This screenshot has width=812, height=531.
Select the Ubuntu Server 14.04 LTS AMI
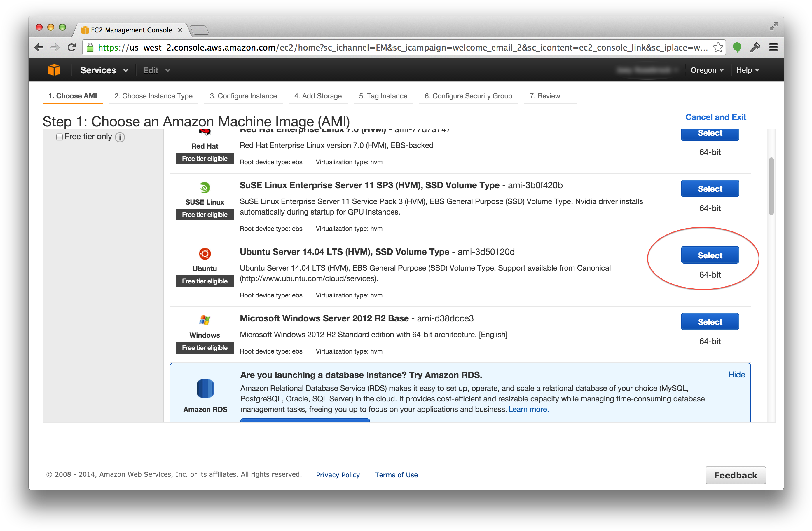click(710, 255)
